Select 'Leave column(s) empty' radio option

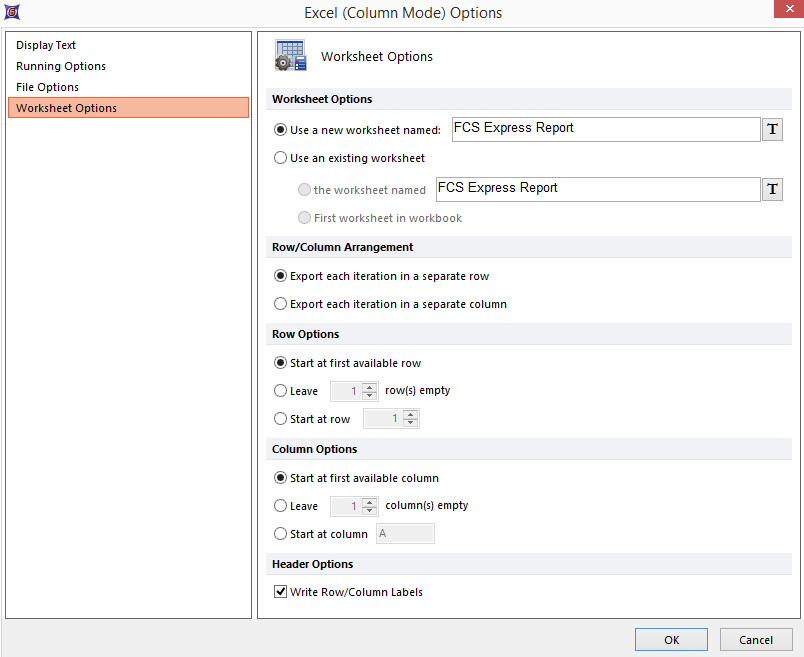pos(281,506)
